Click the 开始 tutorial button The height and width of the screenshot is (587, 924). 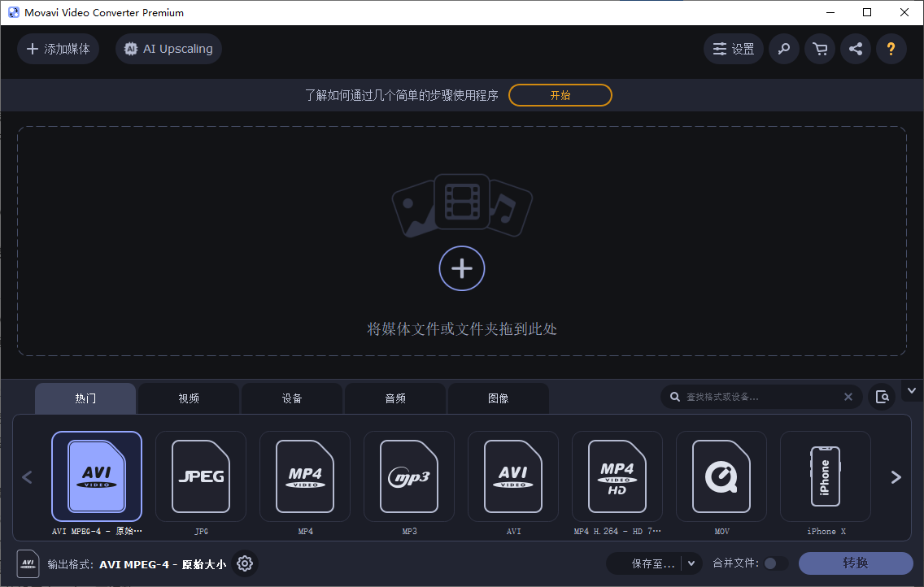click(560, 95)
